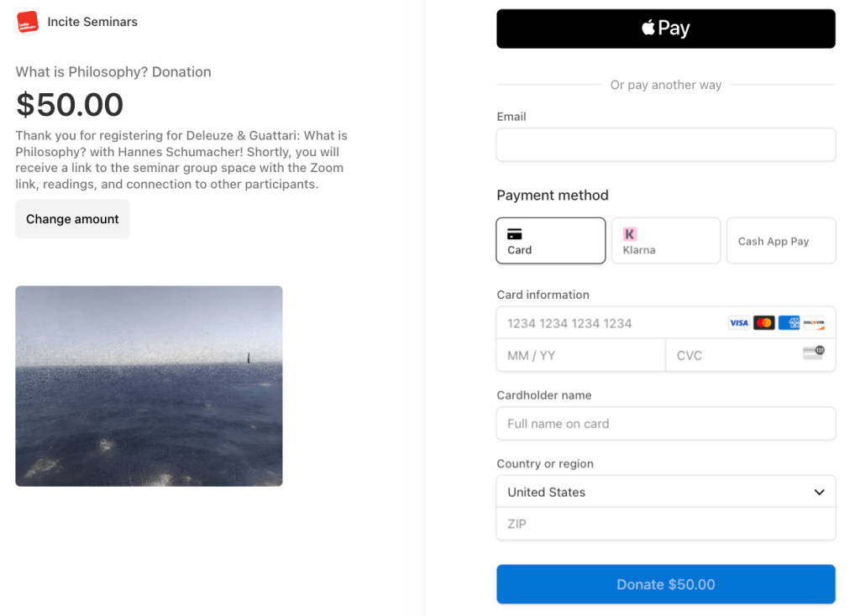Click the American Express card icon
The image size is (860, 616).
point(789,323)
